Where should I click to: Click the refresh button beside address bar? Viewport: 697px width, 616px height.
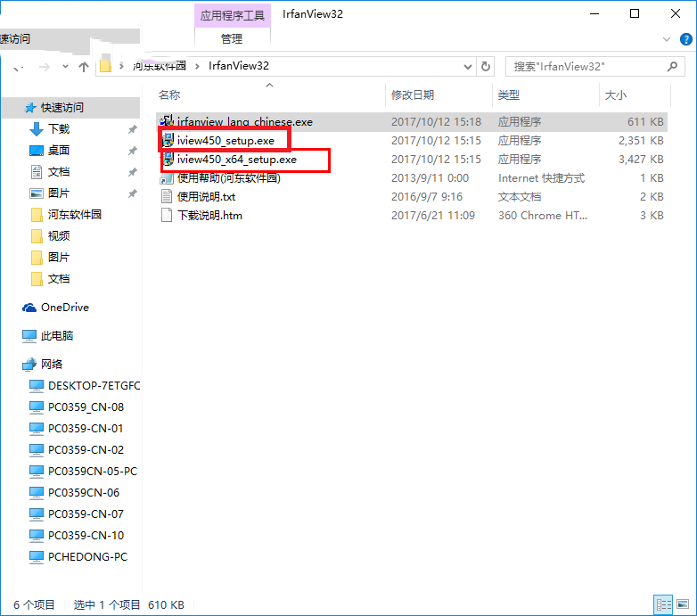tap(486, 66)
